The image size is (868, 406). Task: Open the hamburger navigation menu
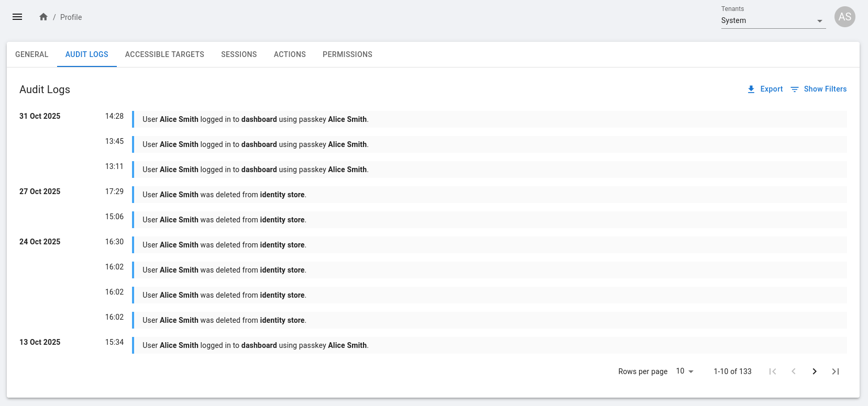pos(17,17)
